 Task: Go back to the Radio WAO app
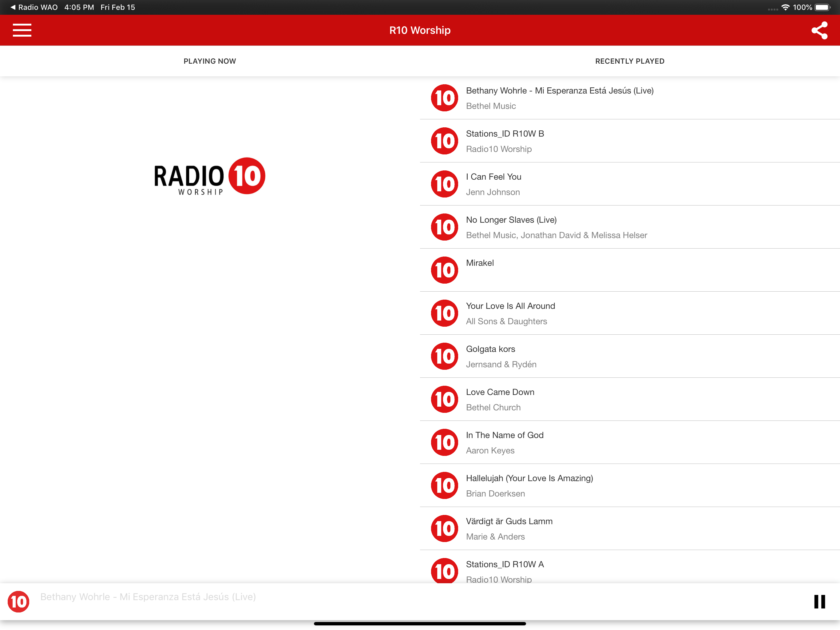coord(34,7)
